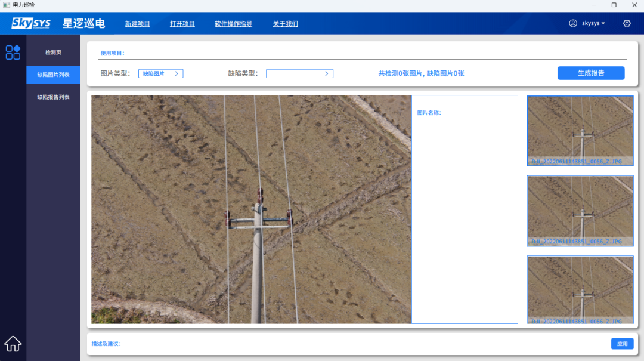Open the 打开项目 menu
This screenshot has height=361, width=644.
pos(182,24)
